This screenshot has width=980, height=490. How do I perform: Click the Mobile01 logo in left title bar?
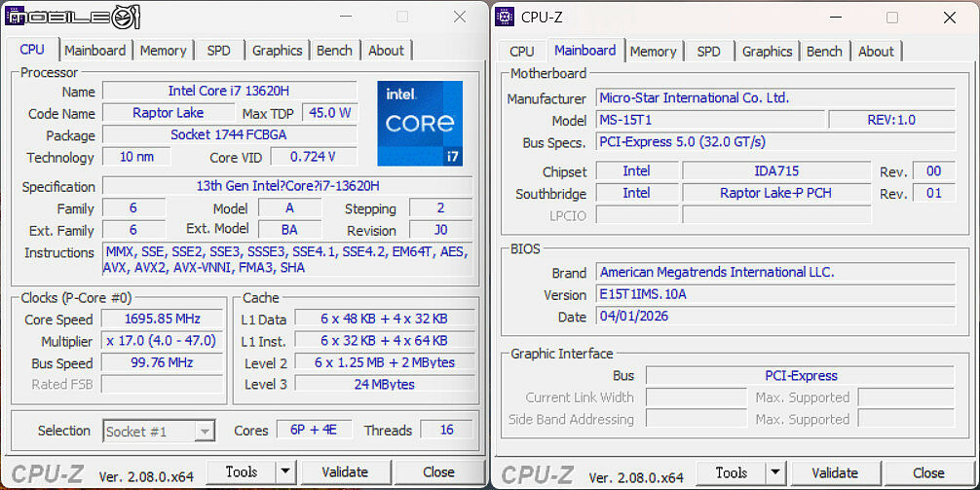point(72,17)
